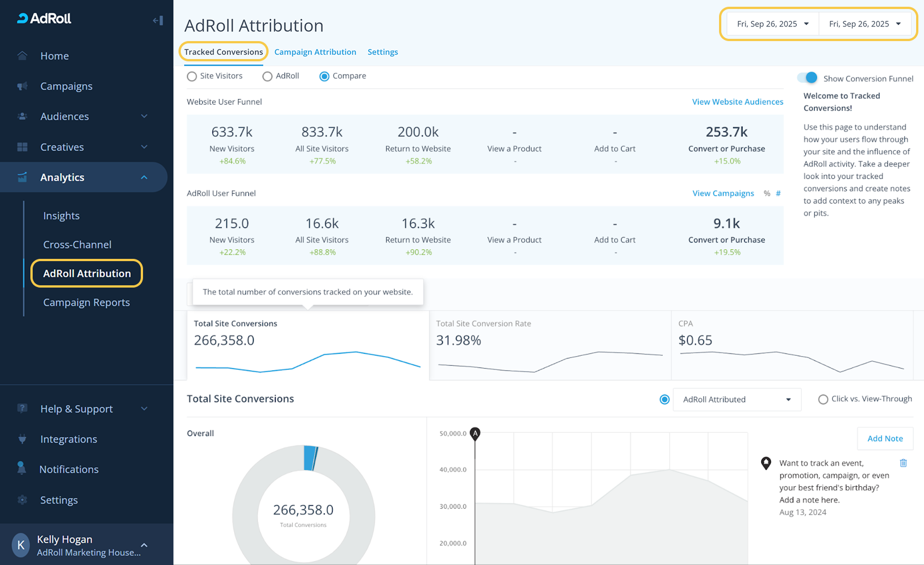Click the Settings gear icon in sidebar

pos(23,500)
